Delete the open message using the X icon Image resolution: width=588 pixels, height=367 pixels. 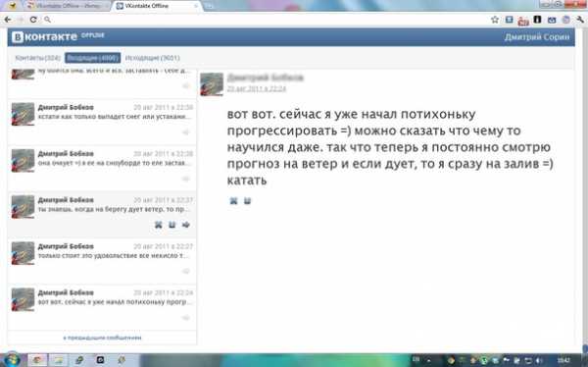pos(233,200)
